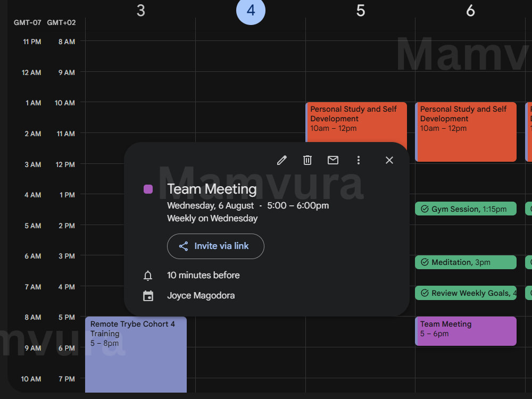Open the Review Weekly Goals task
This screenshot has height=399, width=532.
466,293
